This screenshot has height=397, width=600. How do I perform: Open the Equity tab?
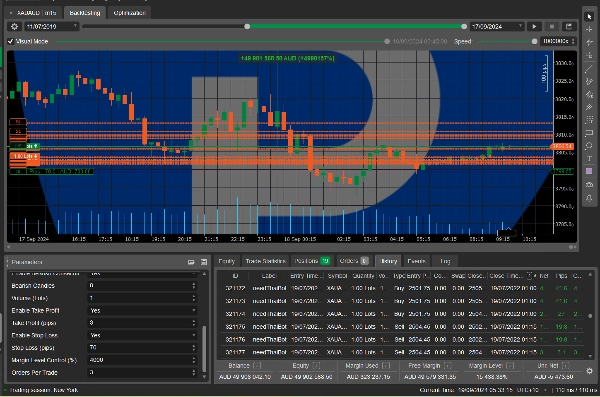(227, 261)
